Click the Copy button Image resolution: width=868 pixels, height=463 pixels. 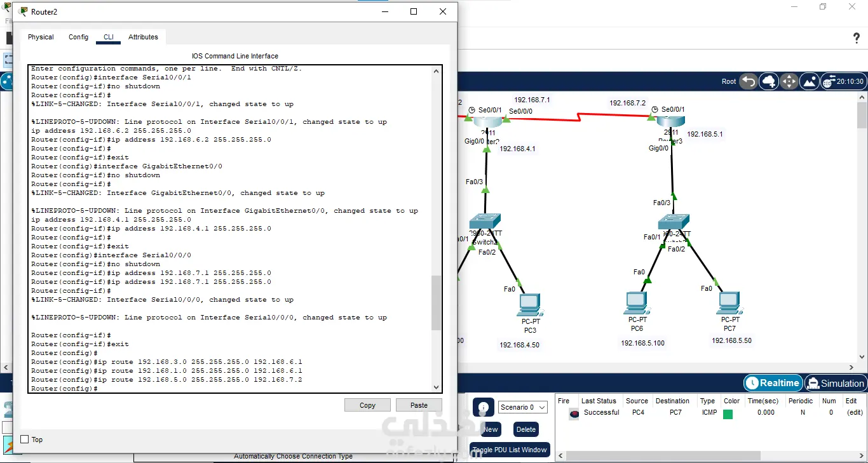coord(367,405)
